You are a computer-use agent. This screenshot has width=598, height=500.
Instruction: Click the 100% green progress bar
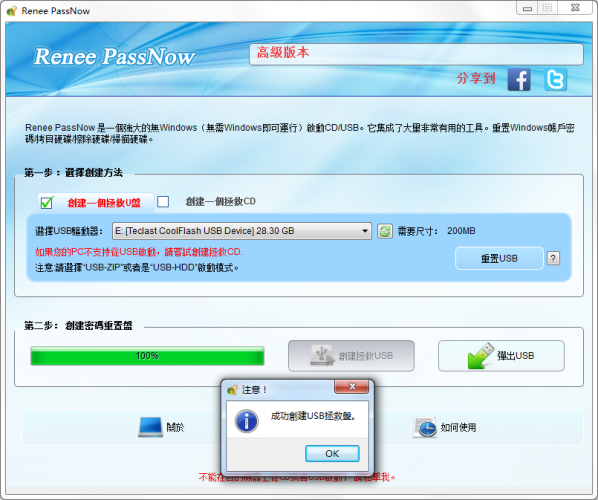point(147,356)
